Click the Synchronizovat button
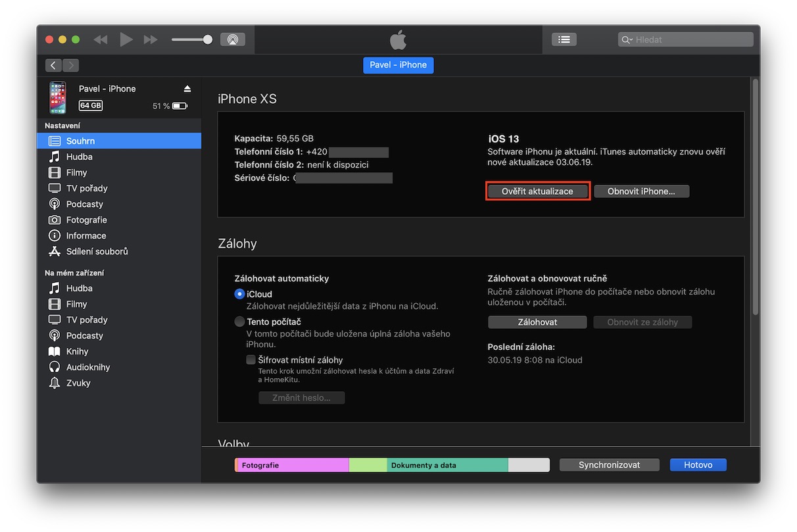The height and width of the screenshot is (532, 797). (x=610, y=465)
